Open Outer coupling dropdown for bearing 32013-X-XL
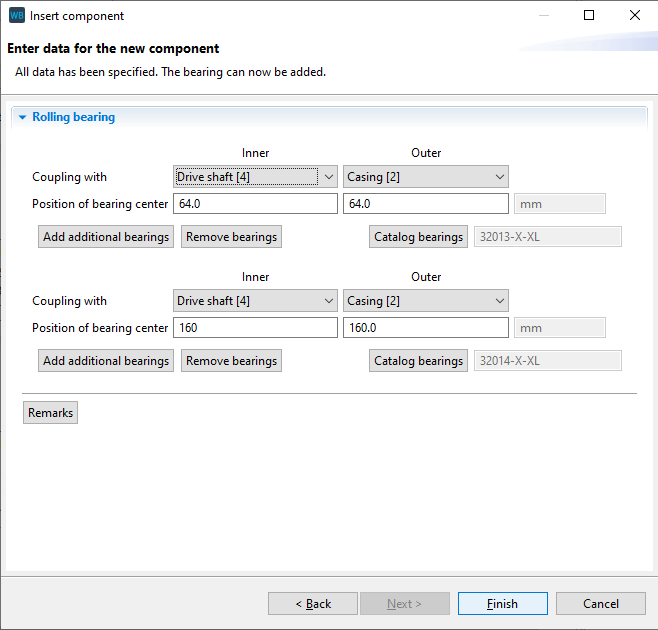Screen dimensions: 658x630 coord(425,177)
